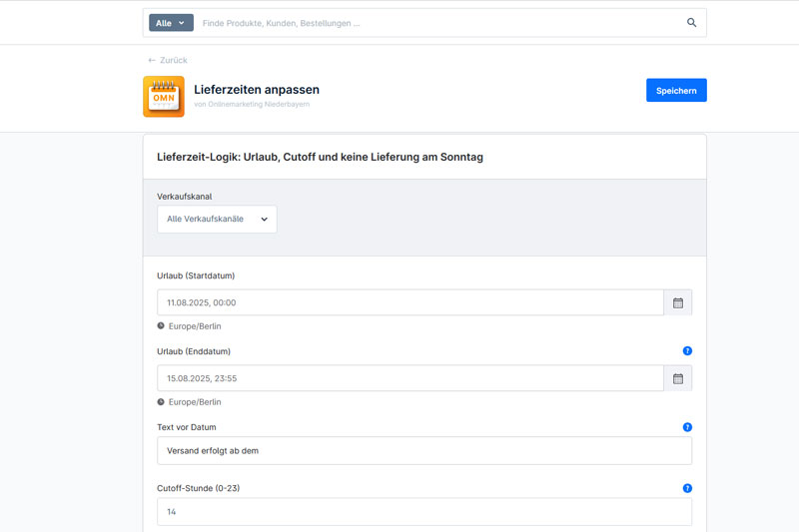Show help tooltip for Cutoff-Stunde
Image resolution: width=799 pixels, height=532 pixels.
coord(687,488)
